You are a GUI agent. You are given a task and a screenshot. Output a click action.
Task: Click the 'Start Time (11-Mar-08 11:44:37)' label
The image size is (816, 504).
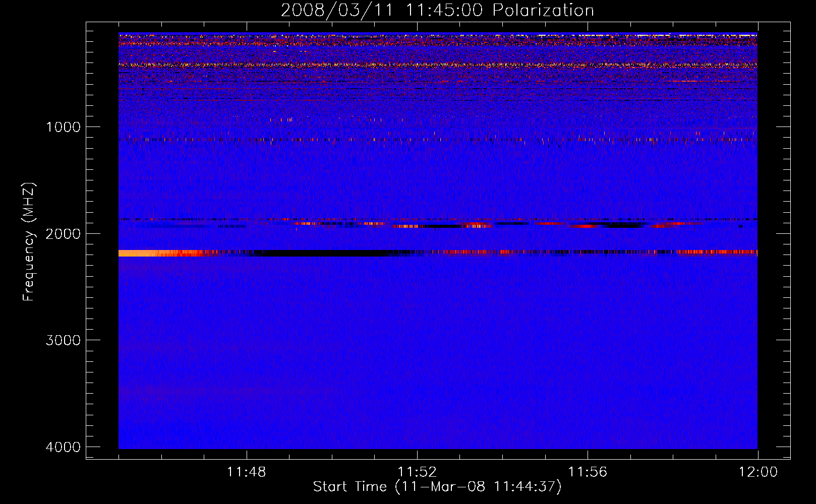coord(437,487)
